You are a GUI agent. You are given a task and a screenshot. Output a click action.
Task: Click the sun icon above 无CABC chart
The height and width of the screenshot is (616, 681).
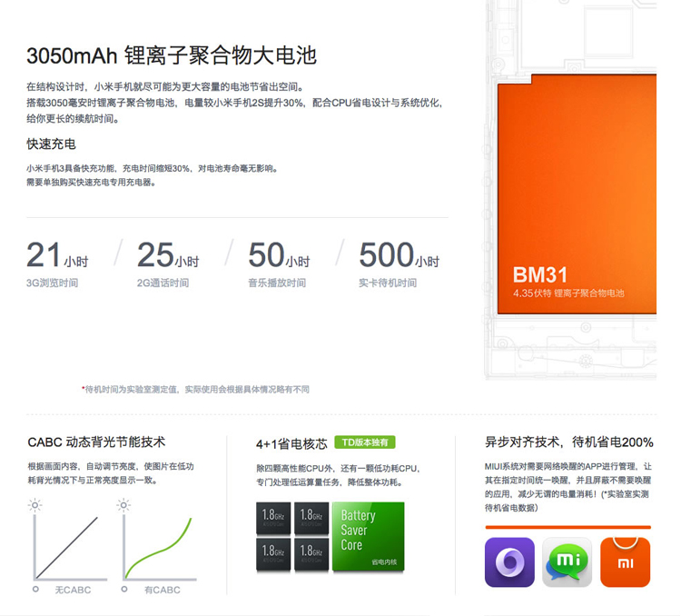coord(35,505)
